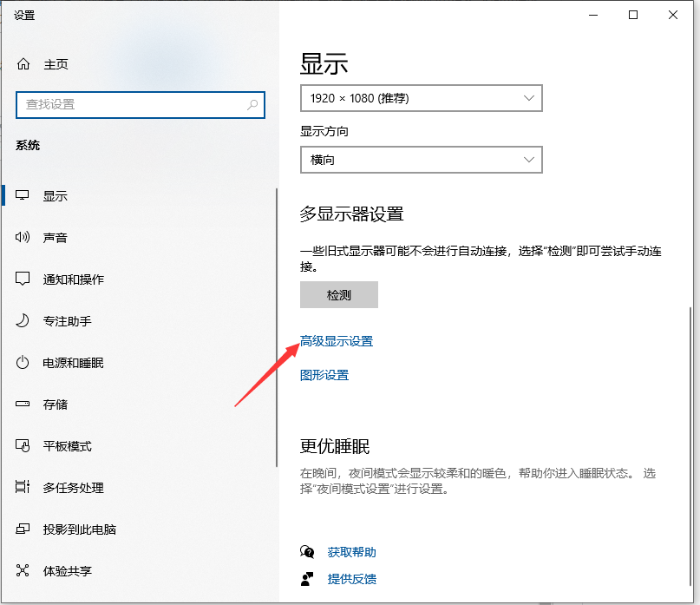Click the 通知和操作 sidebar icon
Screen dimensions: 700x605
pyautogui.click(x=22, y=279)
